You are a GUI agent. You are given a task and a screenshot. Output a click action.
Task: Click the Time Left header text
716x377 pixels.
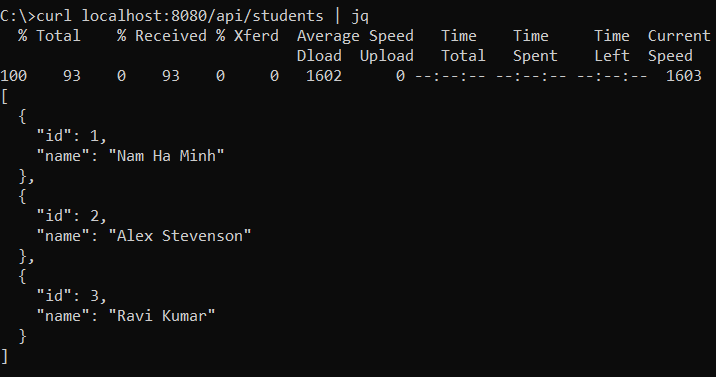click(x=611, y=46)
